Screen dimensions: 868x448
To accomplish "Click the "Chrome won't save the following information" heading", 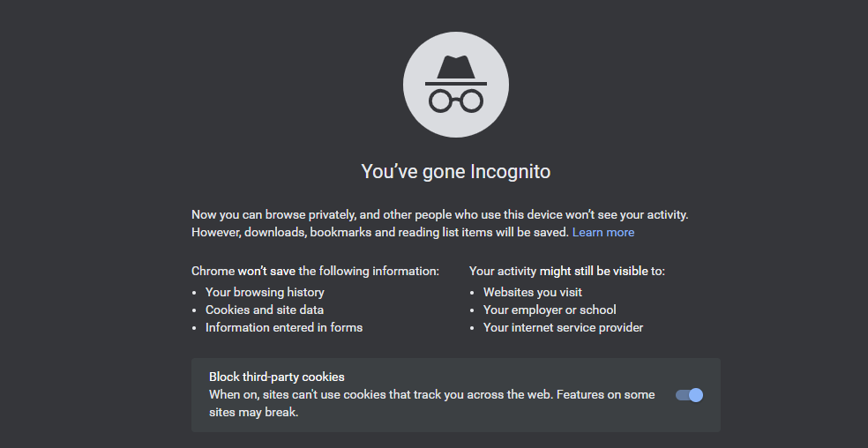I will tap(315, 271).
